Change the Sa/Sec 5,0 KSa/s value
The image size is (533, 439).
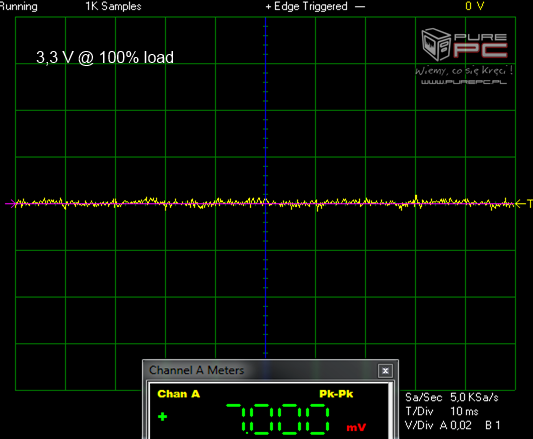tap(474, 397)
